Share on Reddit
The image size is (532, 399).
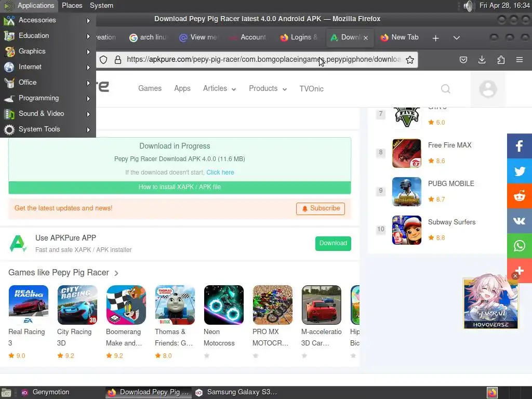520,196
